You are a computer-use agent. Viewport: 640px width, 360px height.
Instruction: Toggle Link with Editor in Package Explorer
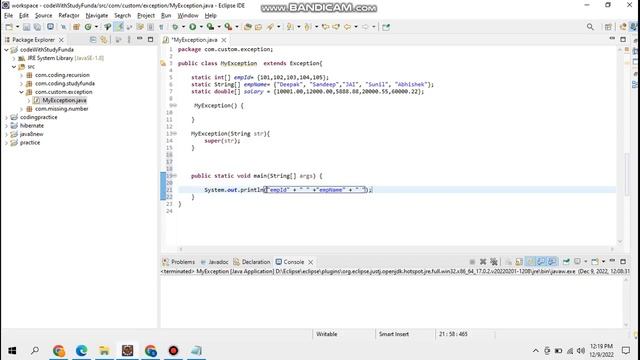tap(104, 40)
